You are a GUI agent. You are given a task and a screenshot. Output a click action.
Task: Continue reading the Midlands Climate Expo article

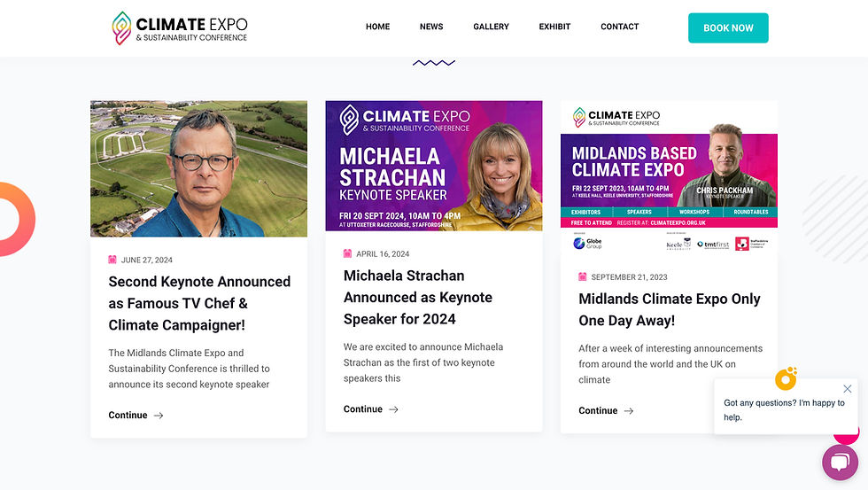pyautogui.click(x=598, y=410)
